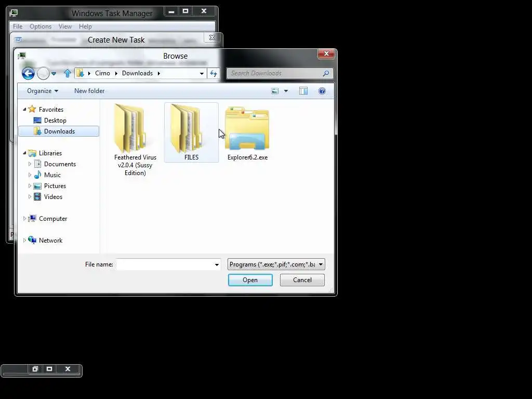532x399 pixels.
Task: Open Task Manager View menu
Action: pos(65,26)
